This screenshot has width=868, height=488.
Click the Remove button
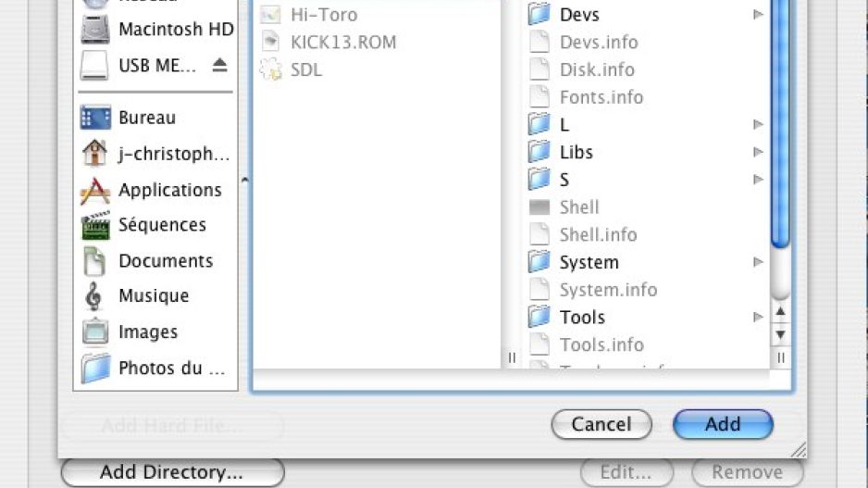748,472
